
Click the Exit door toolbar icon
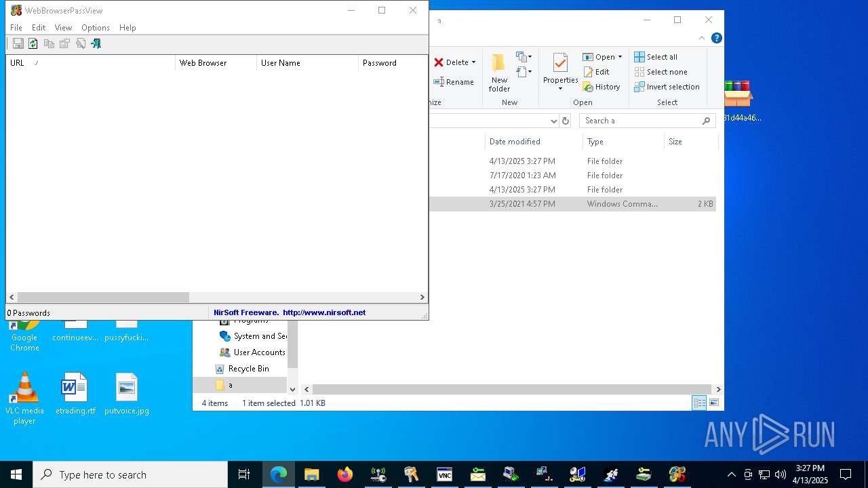point(96,43)
